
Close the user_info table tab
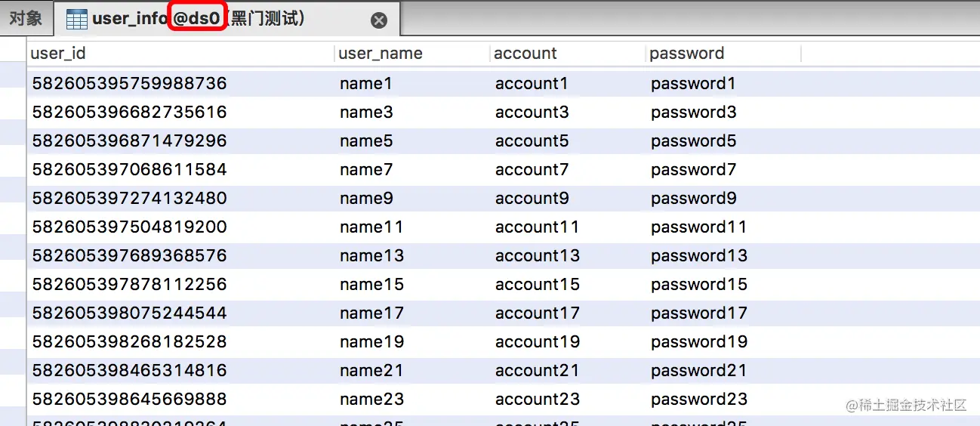point(379,20)
